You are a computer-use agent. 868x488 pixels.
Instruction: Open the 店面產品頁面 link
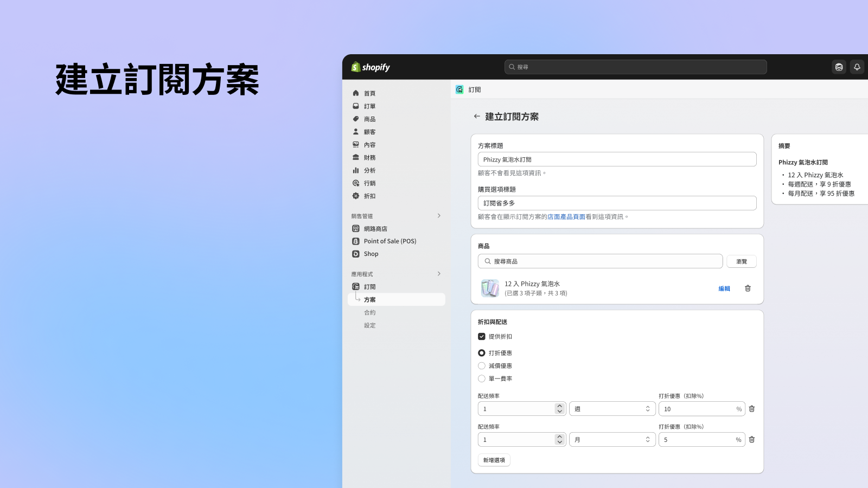pyautogui.click(x=566, y=217)
